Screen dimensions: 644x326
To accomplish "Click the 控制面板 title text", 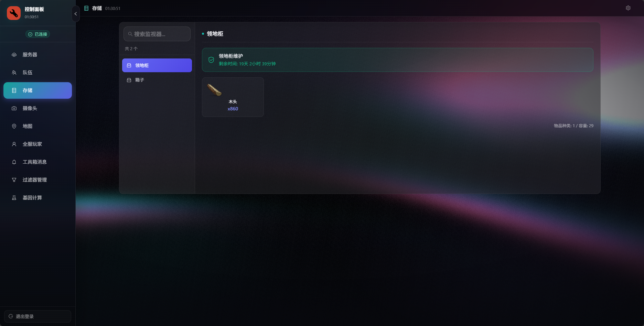I will tap(34, 9).
